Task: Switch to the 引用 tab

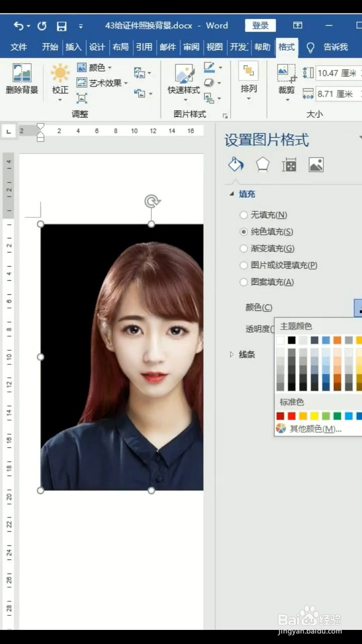Action: pyautogui.click(x=144, y=47)
